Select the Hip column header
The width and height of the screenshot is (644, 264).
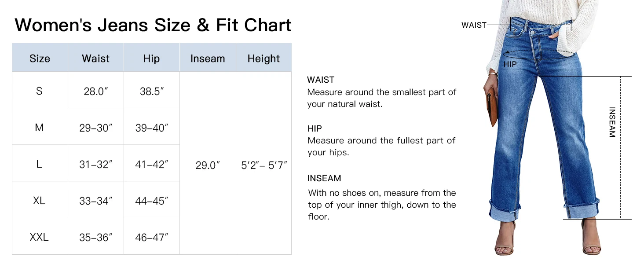151,58
